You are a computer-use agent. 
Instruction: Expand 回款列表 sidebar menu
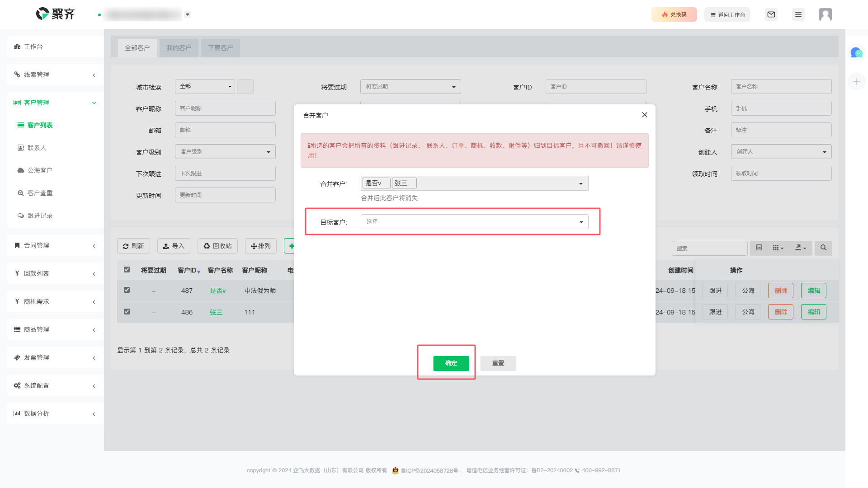coord(55,273)
